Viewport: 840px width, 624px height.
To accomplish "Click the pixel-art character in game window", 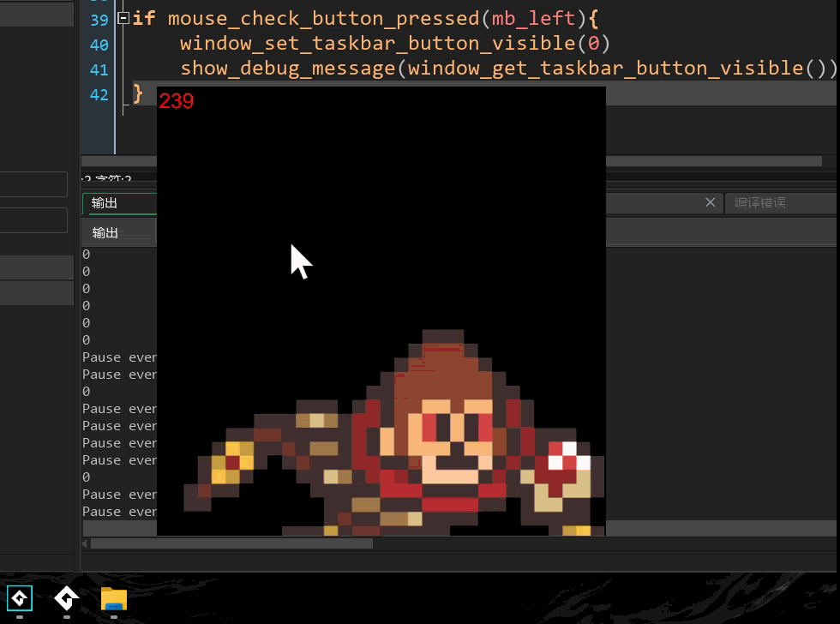I will click(393, 433).
